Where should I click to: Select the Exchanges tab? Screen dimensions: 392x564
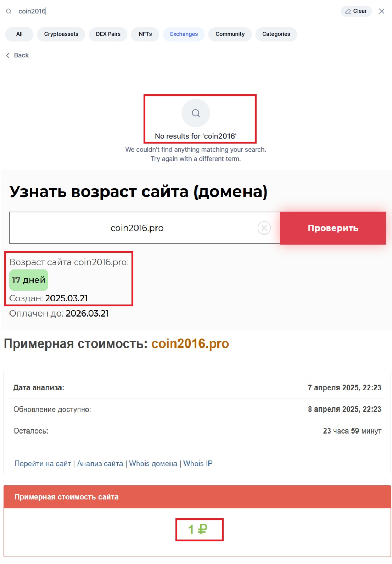(184, 34)
